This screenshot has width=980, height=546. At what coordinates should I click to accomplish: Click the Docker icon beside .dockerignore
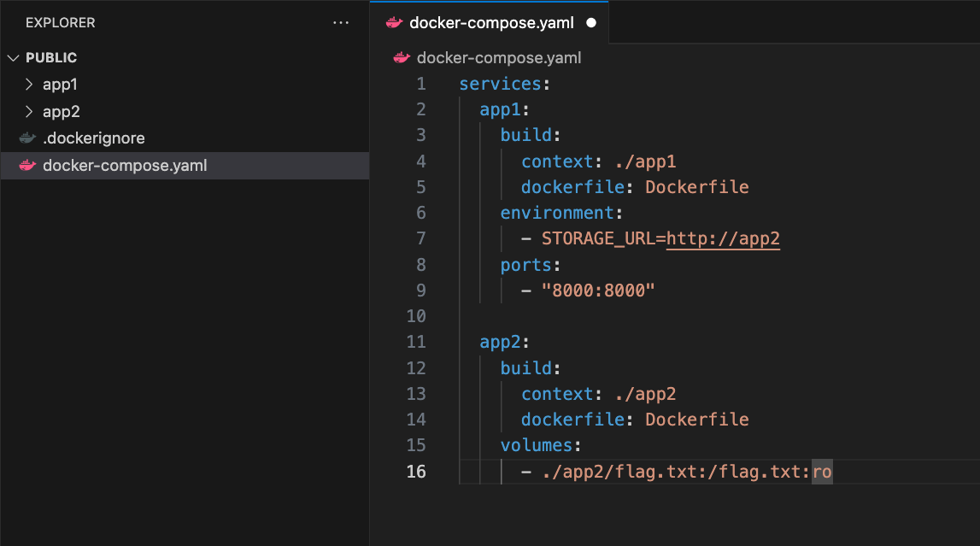click(28, 138)
